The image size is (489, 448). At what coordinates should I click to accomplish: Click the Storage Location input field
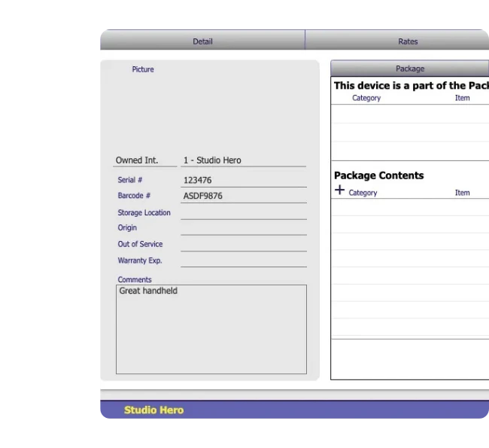pyautogui.click(x=244, y=213)
